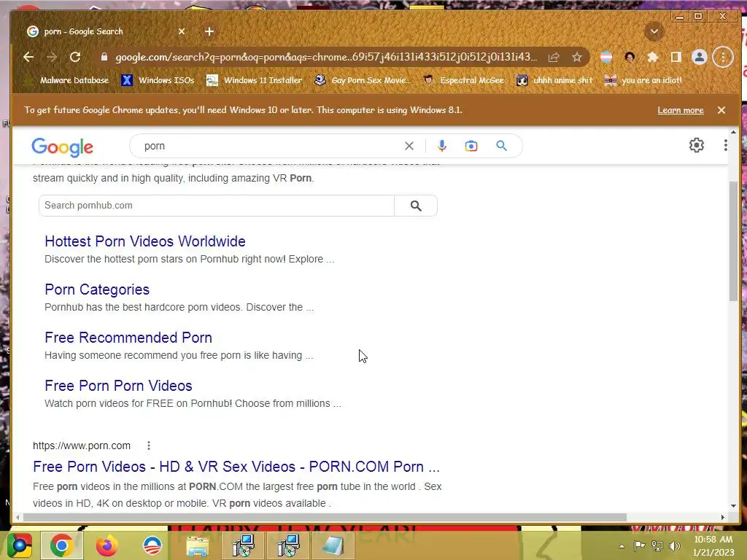The height and width of the screenshot is (560, 747).
Task: Click the volume icon in system tray
Action: 674,545
